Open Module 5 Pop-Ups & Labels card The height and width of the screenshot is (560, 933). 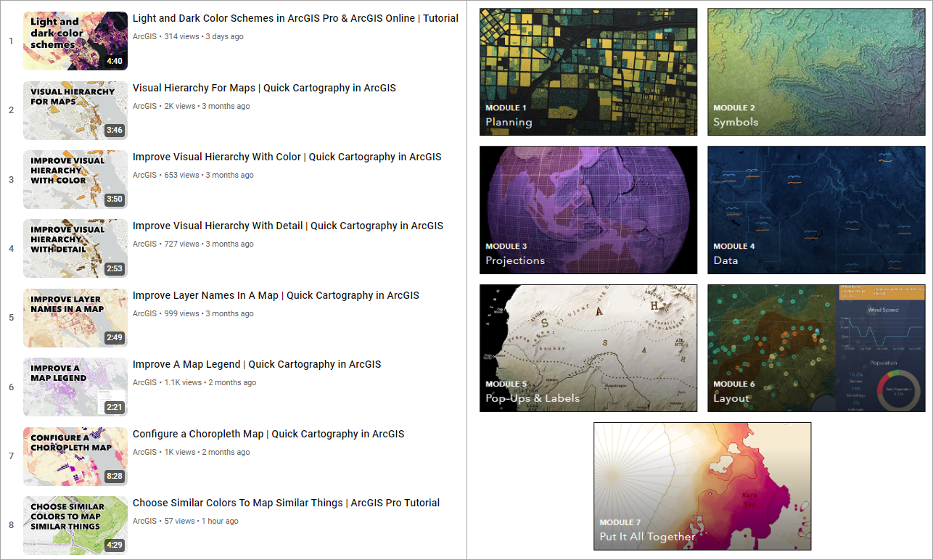click(x=588, y=348)
